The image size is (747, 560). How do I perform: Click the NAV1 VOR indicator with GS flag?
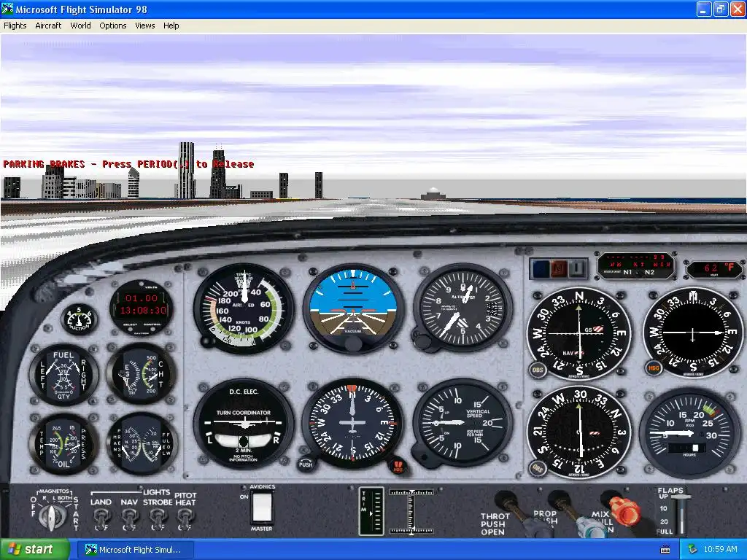click(x=578, y=332)
